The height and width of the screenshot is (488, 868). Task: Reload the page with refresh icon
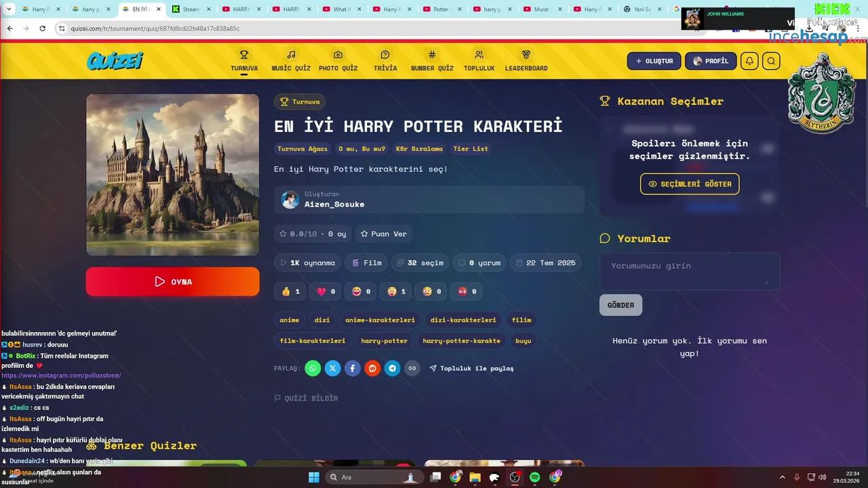42,28
